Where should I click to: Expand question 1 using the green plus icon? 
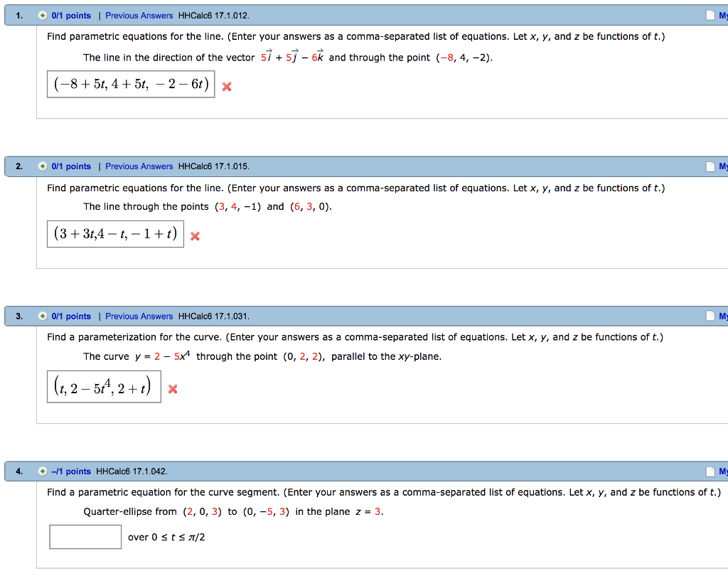pos(44,15)
